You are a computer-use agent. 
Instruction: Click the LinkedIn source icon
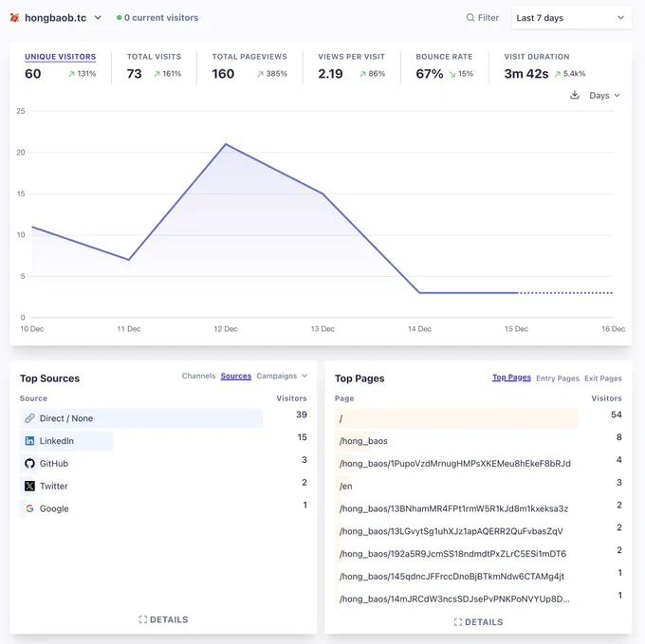tap(29, 441)
